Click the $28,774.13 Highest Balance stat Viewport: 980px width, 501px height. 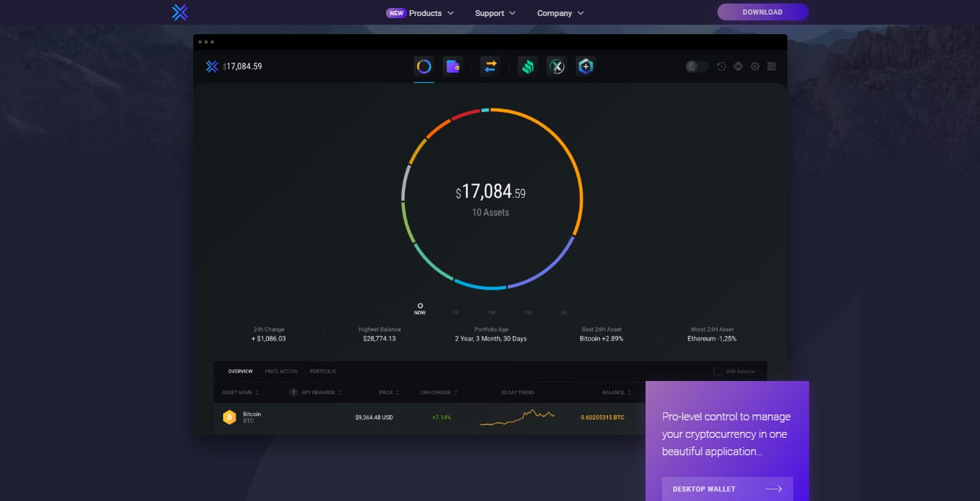coord(379,339)
